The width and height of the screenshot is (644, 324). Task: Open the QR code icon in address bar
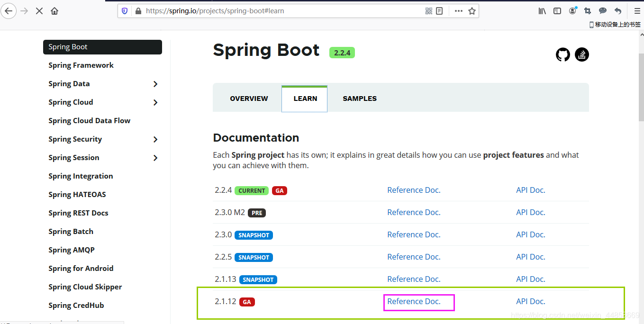click(429, 11)
